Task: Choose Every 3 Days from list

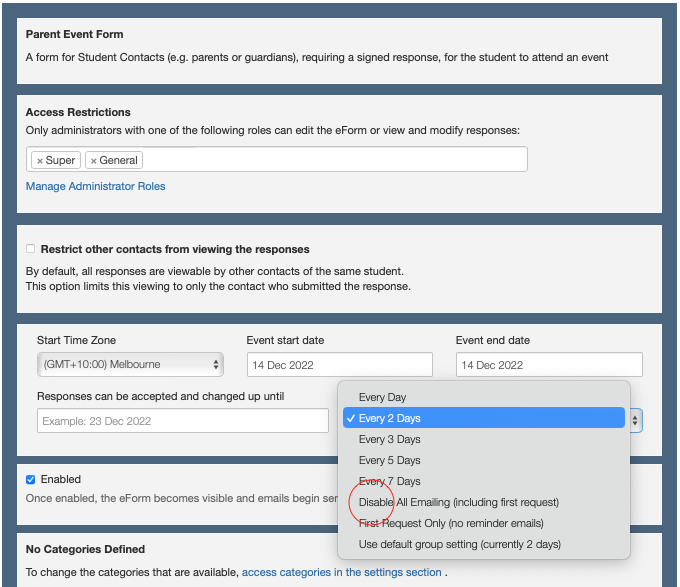Action: [x=389, y=439]
